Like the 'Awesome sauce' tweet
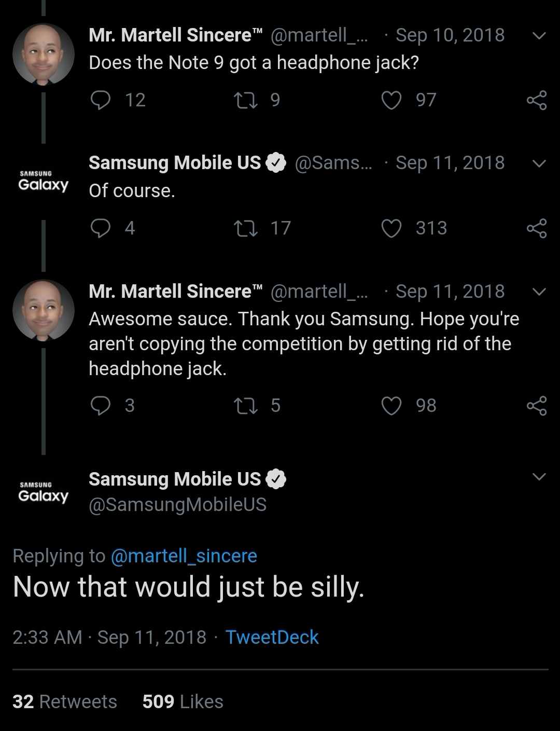This screenshot has height=731, width=560. (391, 406)
